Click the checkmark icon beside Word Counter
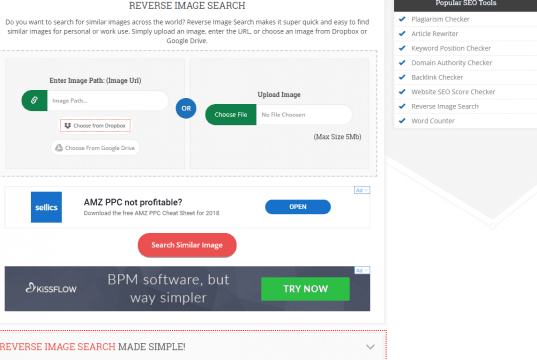Screen dimensions: 537x360 402,121
